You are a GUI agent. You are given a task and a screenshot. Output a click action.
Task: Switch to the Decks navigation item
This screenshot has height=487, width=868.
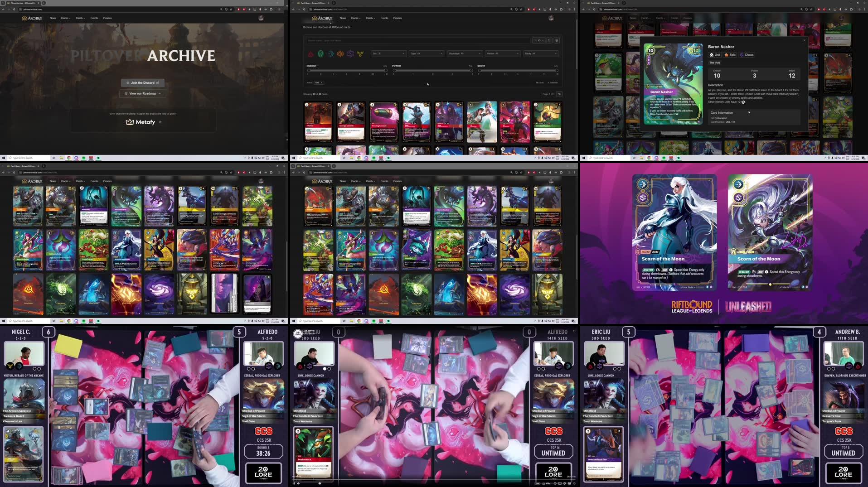[x=355, y=18]
